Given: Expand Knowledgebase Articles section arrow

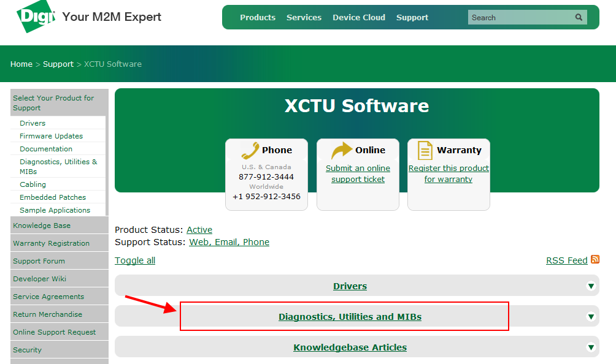Looking at the screenshot, I should click(591, 347).
